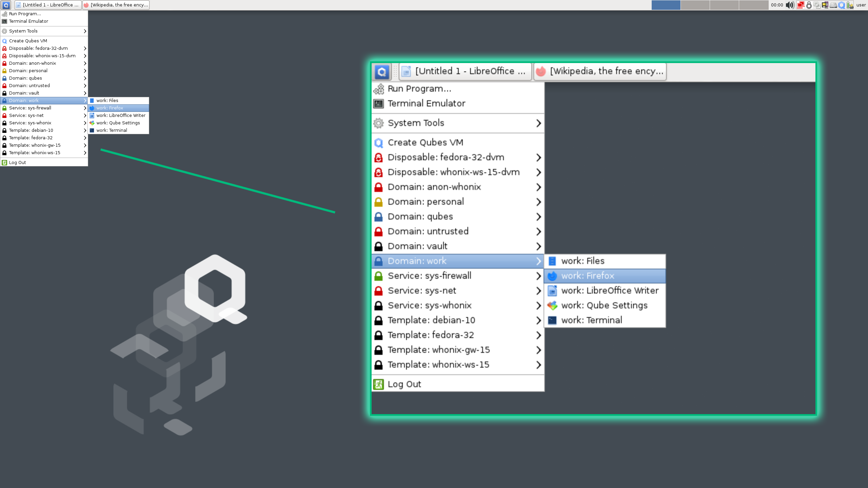Click the large Firefox icon in the magnified inset submenu
This screenshot has height=488, width=868.
pos(552,276)
